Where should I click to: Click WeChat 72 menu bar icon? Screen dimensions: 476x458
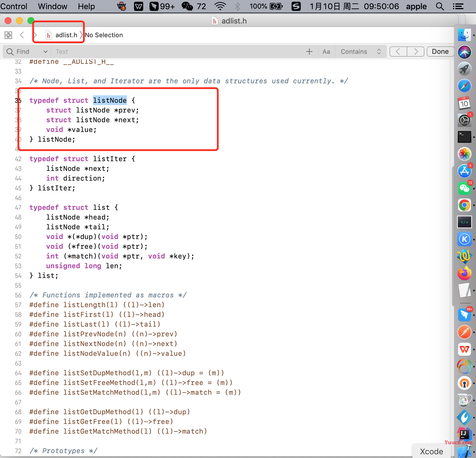click(194, 6)
